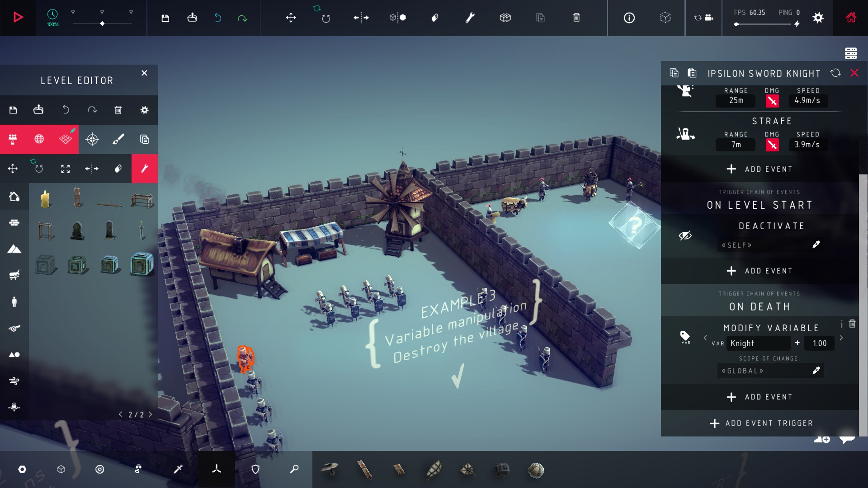Toggle the Deactivate eye visibility icon
Viewport: 868px width, 488px height.
[x=685, y=235]
